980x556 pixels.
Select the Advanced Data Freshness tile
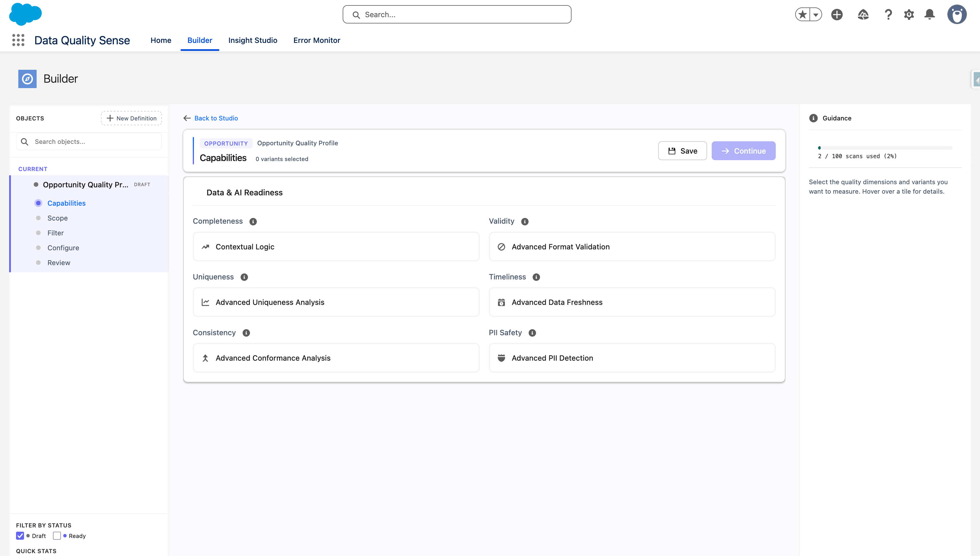[632, 302]
